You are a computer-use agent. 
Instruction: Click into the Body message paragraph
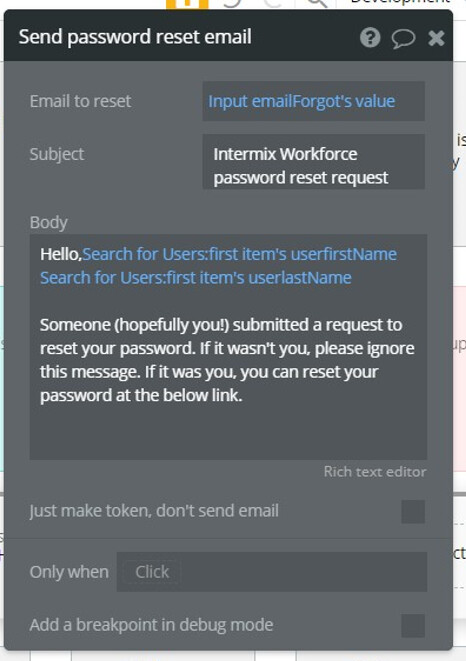[x=227, y=360]
